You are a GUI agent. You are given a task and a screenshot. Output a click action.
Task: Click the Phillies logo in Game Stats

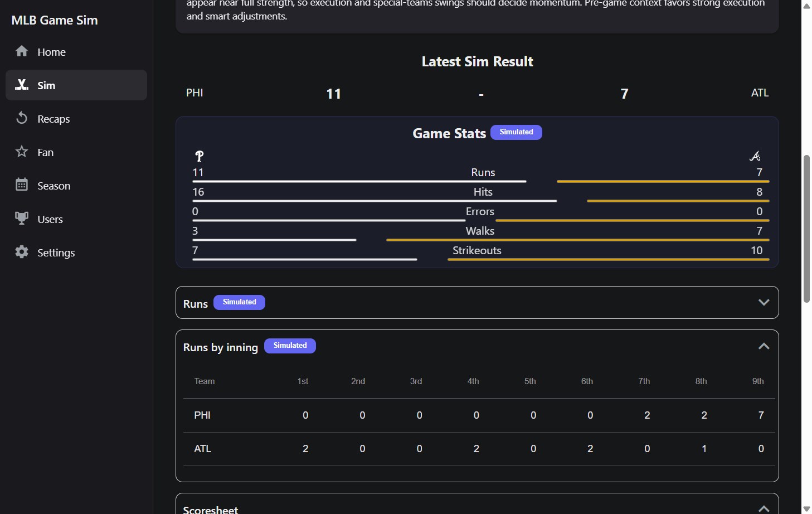tap(200, 157)
